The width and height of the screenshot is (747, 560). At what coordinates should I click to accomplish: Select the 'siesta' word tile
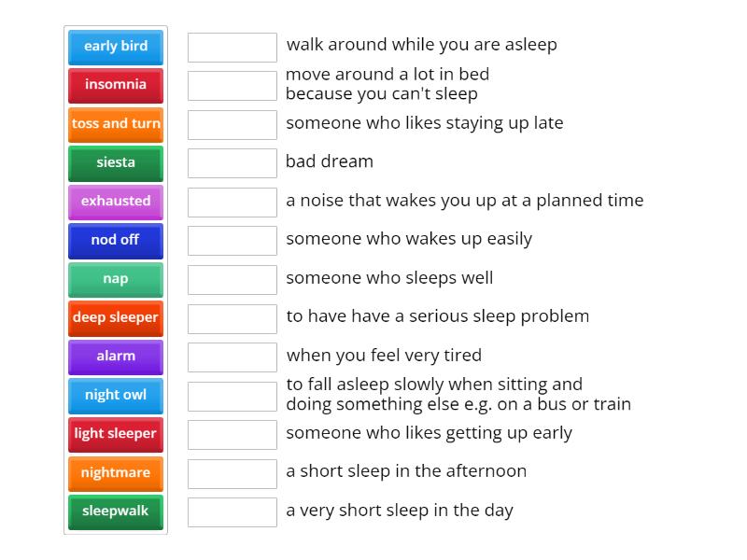[115, 162]
